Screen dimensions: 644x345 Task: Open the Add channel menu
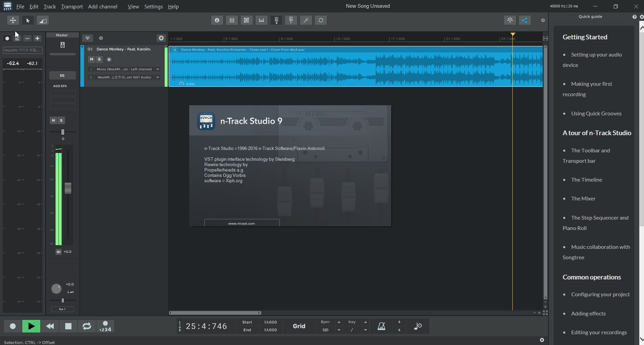[x=103, y=6]
